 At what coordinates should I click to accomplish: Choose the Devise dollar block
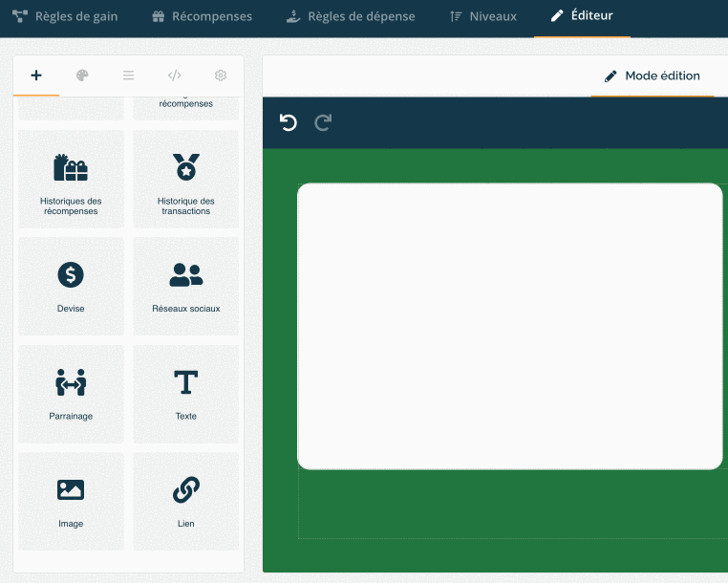pos(71,286)
